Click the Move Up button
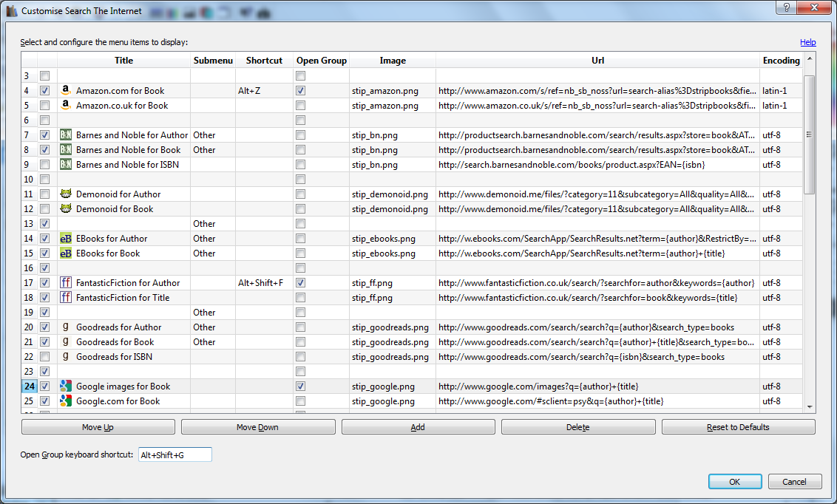The image size is (837, 504). (98, 427)
